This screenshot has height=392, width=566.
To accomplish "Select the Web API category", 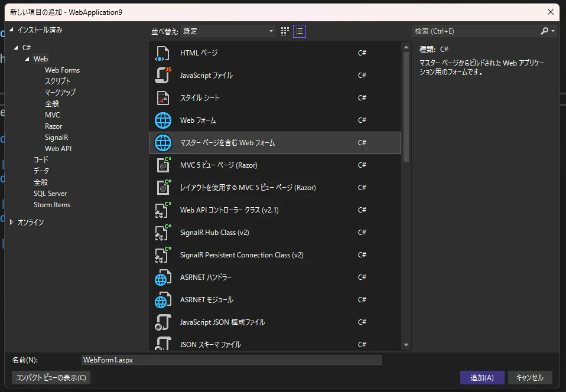I will click(x=58, y=149).
